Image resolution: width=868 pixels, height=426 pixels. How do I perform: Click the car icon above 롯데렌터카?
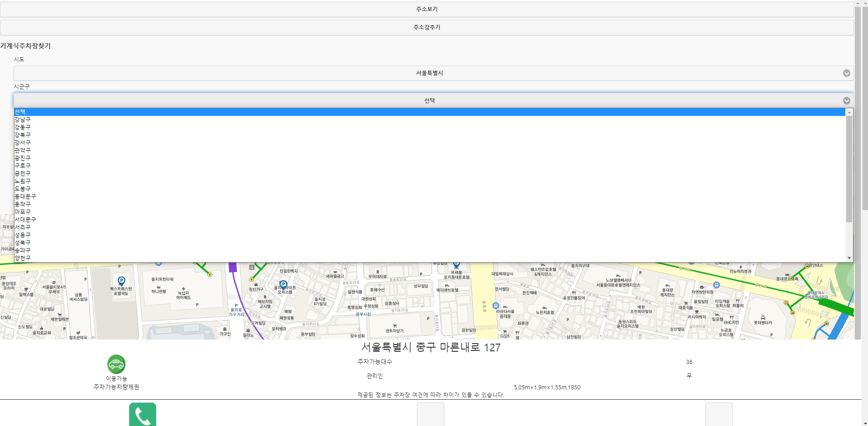coord(763,317)
